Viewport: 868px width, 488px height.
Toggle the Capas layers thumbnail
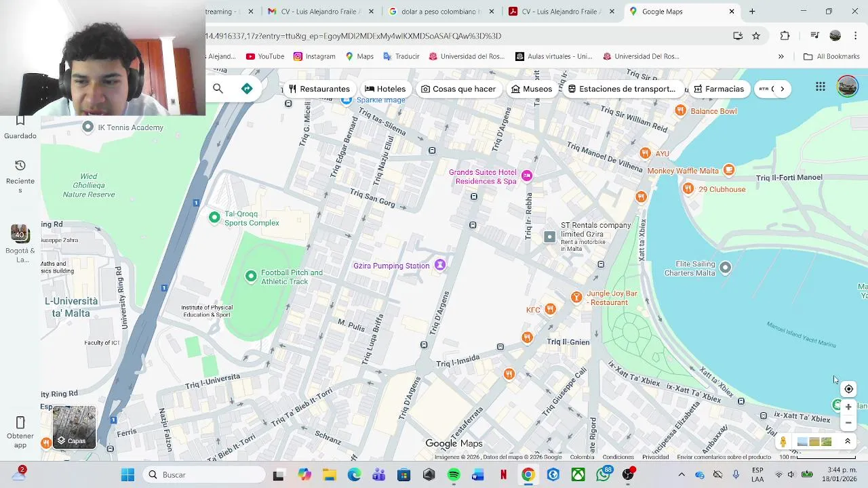pyautogui.click(x=75, y=427)
